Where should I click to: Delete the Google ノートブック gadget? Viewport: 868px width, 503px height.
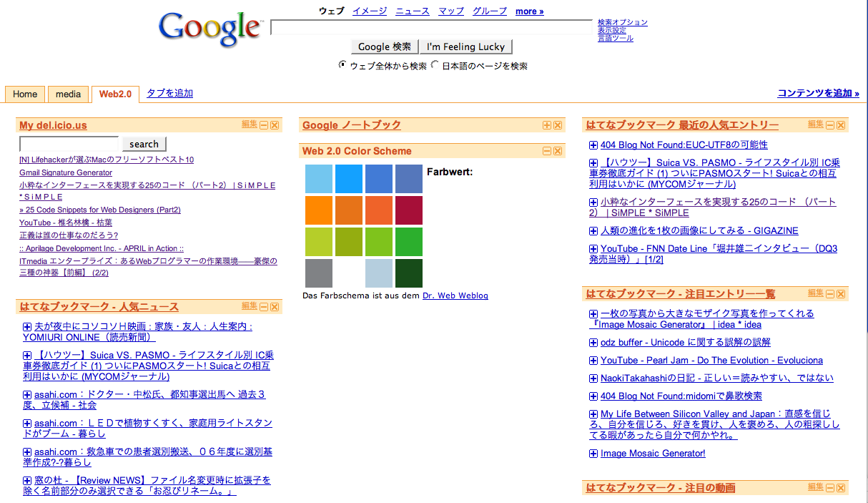(x=558, y=125)
